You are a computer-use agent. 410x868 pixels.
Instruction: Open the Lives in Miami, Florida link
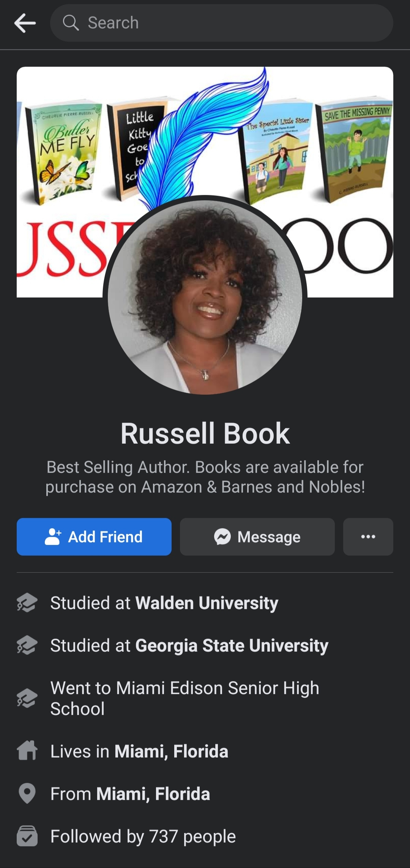[171, 751]
